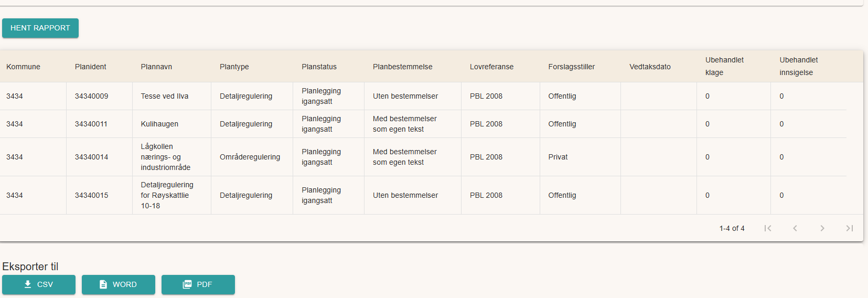Click the Vedtaksdato column header
Image resolution: width=868 pixels, height=298 pixels.
650,67
